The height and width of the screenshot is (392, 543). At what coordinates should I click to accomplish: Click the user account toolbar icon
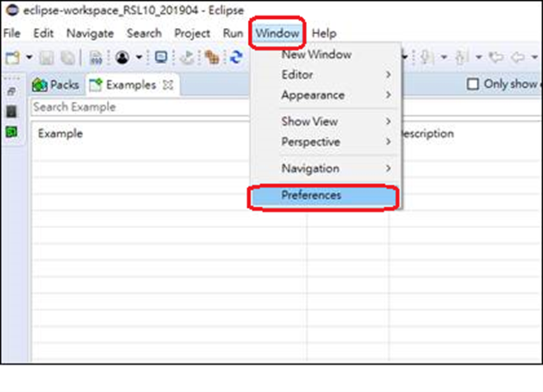point(124,57)
